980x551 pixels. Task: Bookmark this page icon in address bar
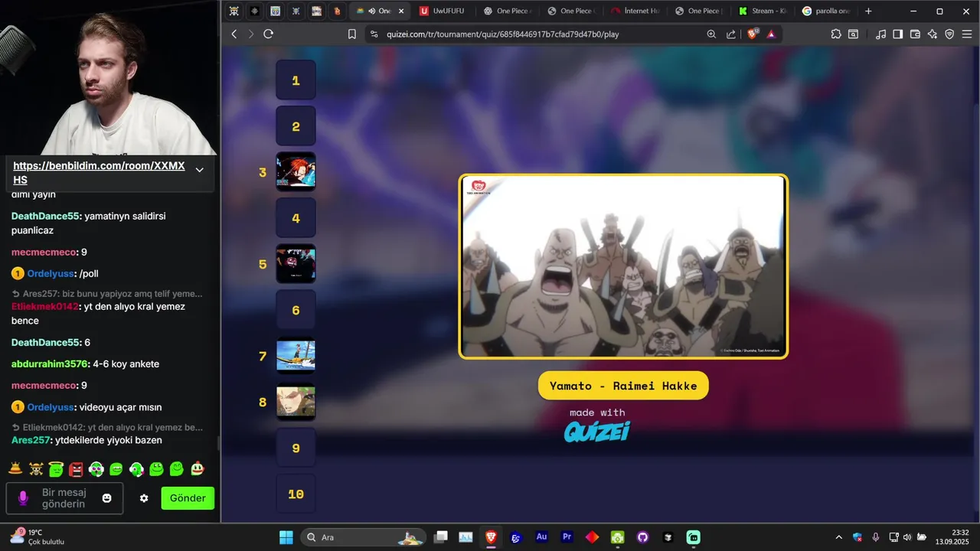click(x=352, y=34)
